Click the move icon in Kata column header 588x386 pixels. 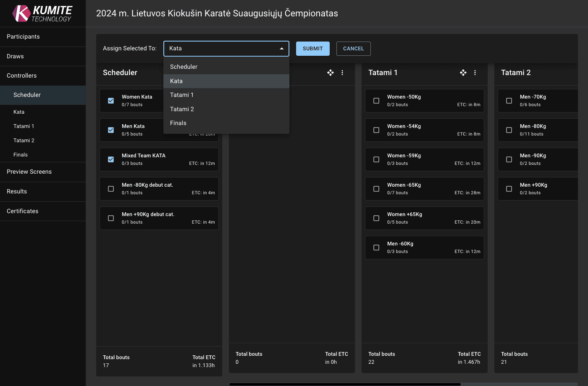(x=331, y=73)
